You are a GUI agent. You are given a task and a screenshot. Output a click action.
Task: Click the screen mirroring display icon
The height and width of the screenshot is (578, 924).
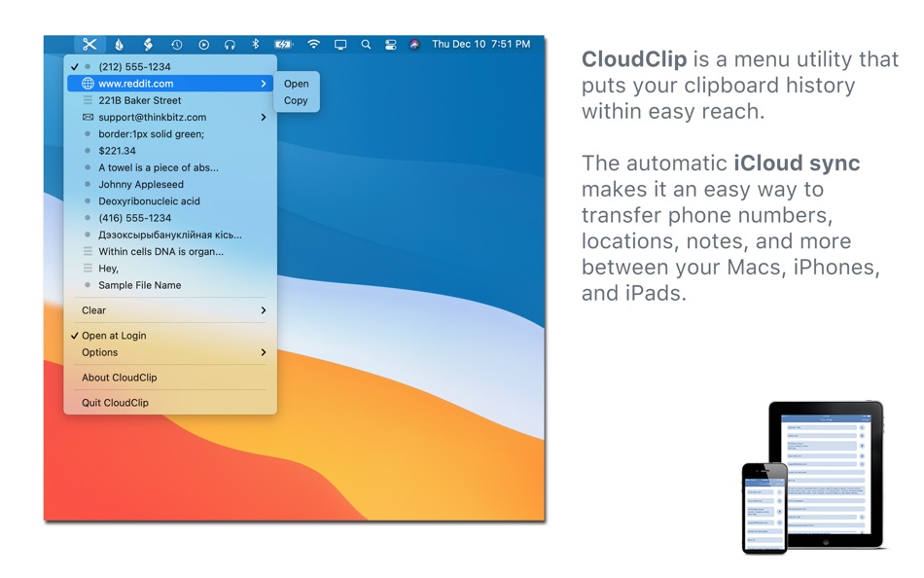pos(340,44)
